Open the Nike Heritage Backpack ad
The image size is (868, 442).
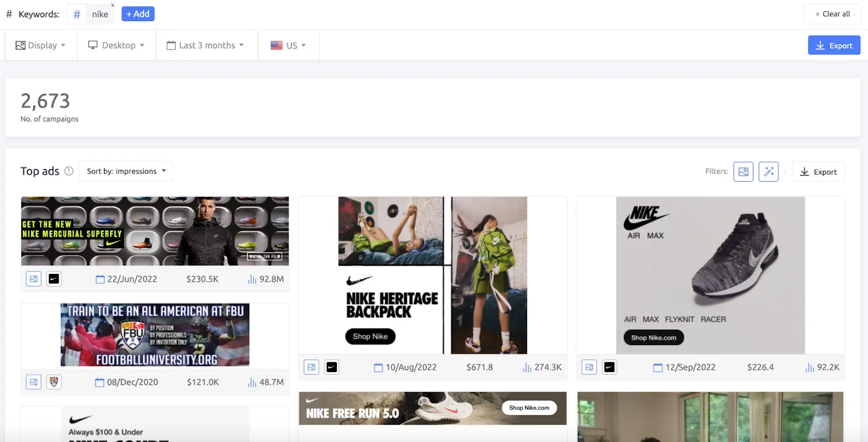(432, 276)
